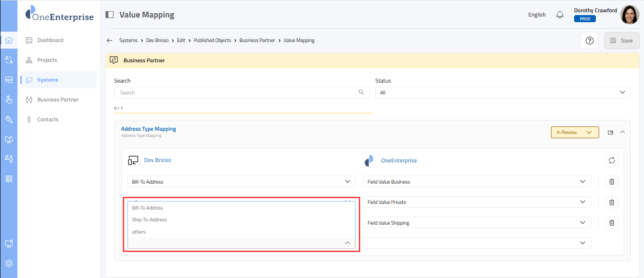Image resolution: width=644 pixels, height=278 pixels.
Task: Open the help question mark icon
Action: [589, 41]
